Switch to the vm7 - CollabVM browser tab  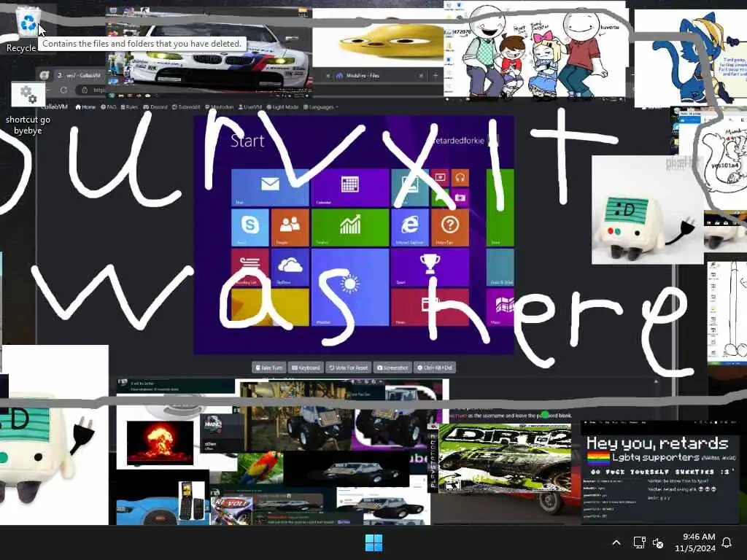pos(79,75)
